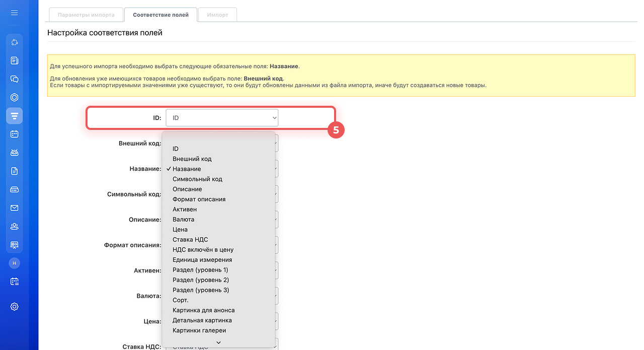Image resolution: width=644 pixels, height=350 pixels.
Task: Select Внешний код option in dropdown list
Action: (x=192, y=159)
